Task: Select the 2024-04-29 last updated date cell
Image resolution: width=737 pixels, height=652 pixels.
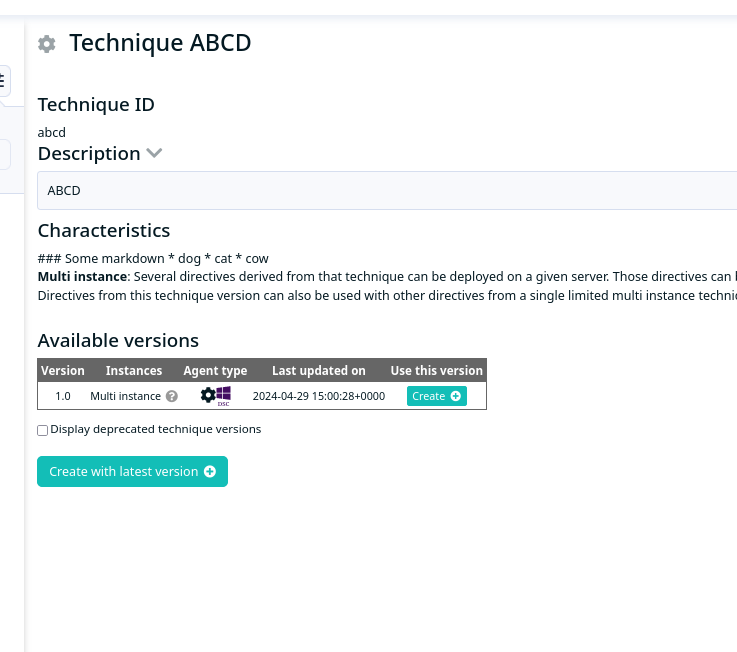Action: pos(319,396)
